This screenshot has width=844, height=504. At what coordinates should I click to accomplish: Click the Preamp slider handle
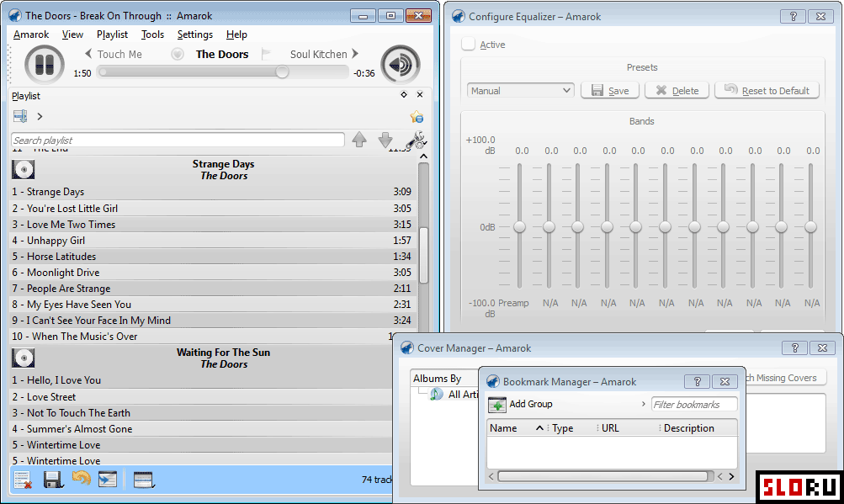519,227
